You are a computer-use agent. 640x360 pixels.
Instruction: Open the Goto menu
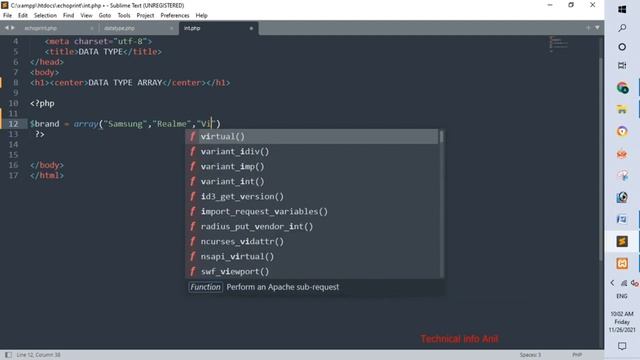105,16
